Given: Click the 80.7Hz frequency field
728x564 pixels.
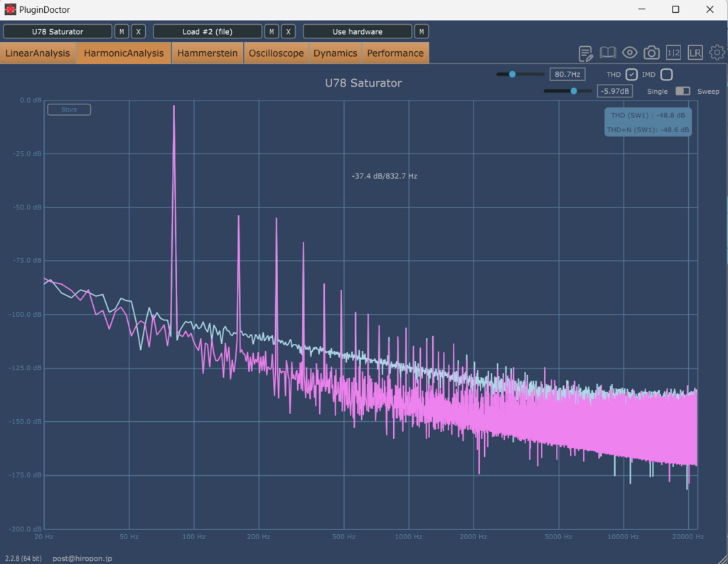Looking at the screenshot, I should [567, 74].
